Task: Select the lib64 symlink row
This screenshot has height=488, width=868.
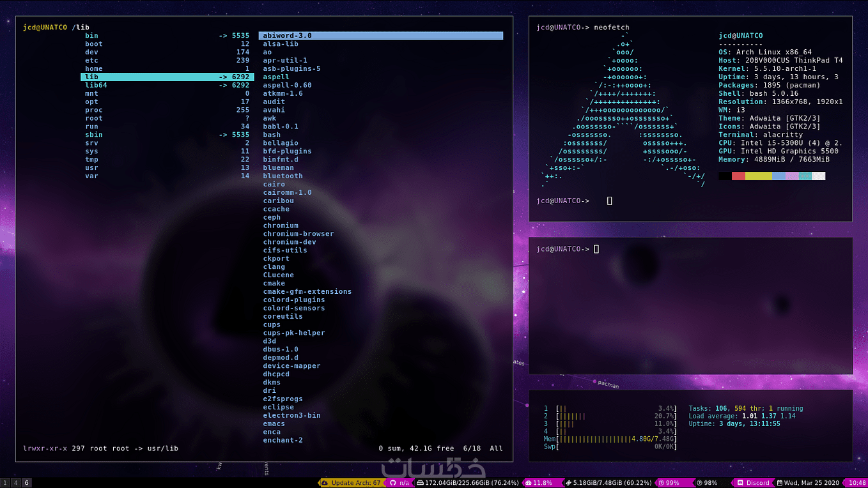Action: [167, 85]
